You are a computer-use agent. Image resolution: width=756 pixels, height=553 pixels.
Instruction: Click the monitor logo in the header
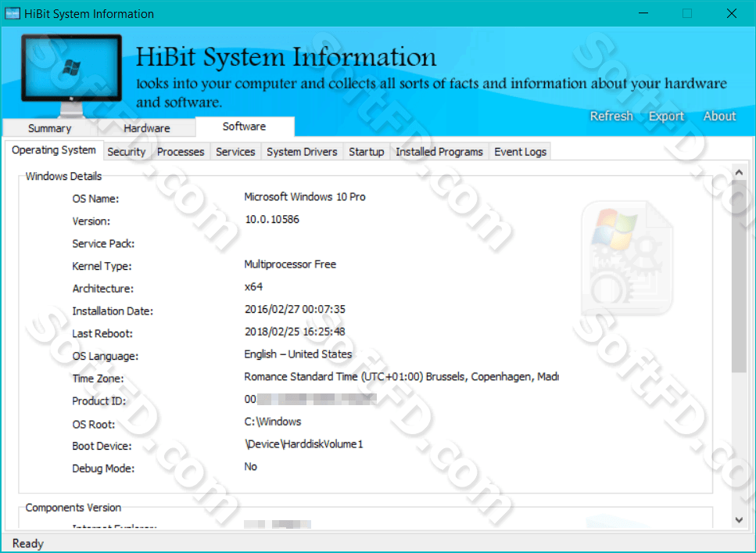[x=71, y=75]
